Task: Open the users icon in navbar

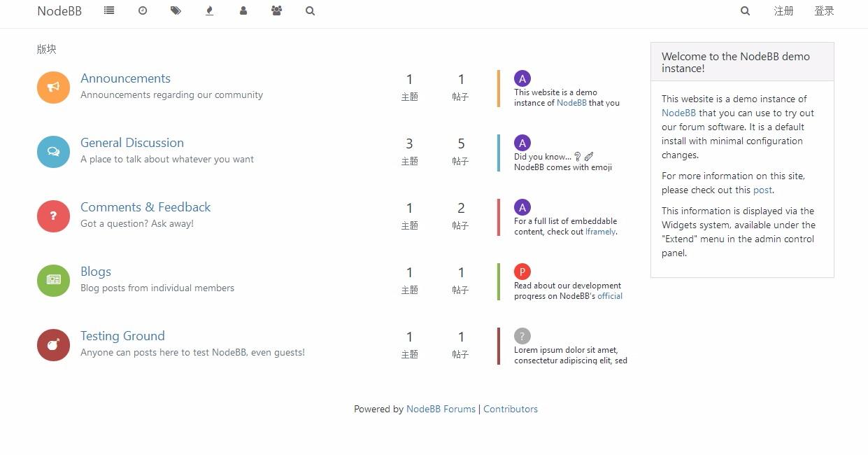Action: tap(243, 10)
